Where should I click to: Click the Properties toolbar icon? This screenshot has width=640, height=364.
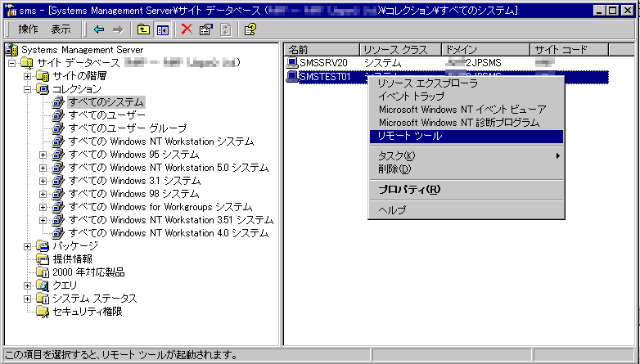tap(206, 29)
